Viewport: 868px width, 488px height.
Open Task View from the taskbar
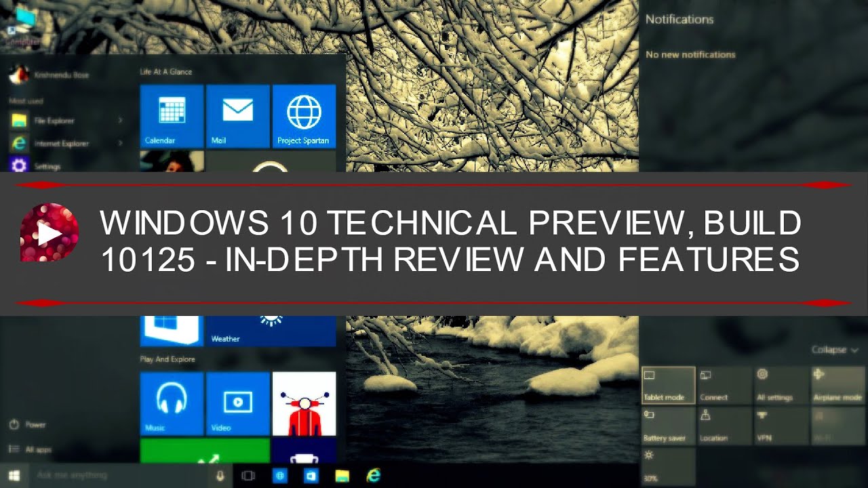point(248,475)
